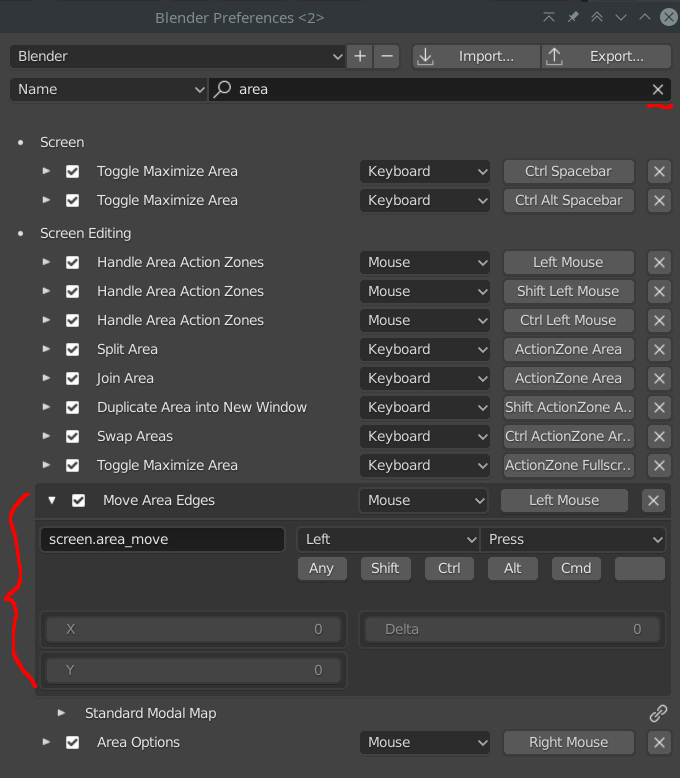Viewport: 680px width, 778px height.
Task: Open the Blender keymap preset dropdown
Action: click(178, 56)
